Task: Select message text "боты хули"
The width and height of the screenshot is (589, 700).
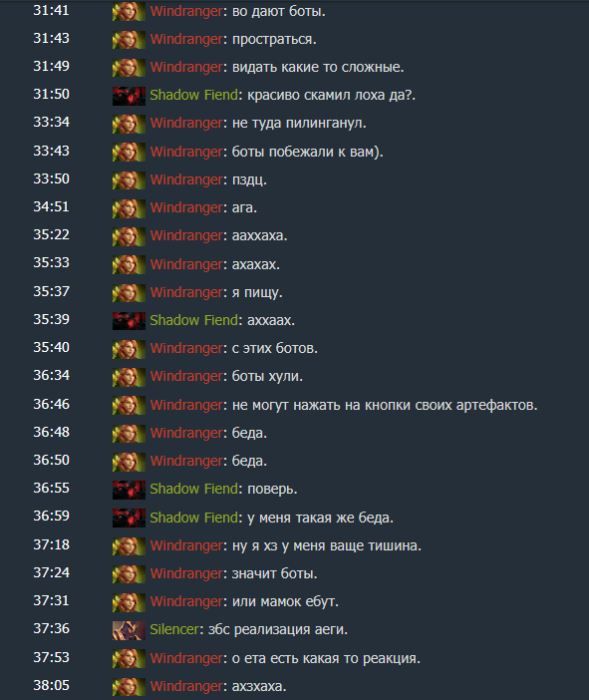Action: tap(266, 376)
